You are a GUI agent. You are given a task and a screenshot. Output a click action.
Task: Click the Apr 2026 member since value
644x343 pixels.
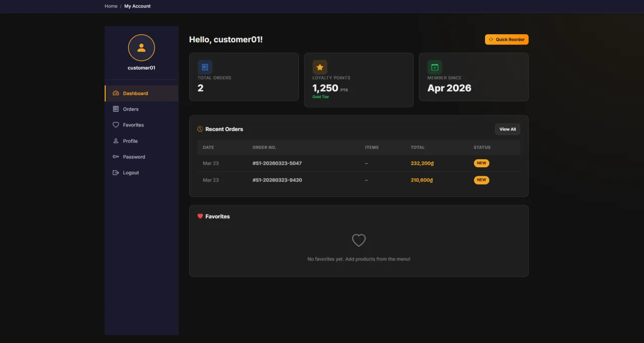coord(449,88)
